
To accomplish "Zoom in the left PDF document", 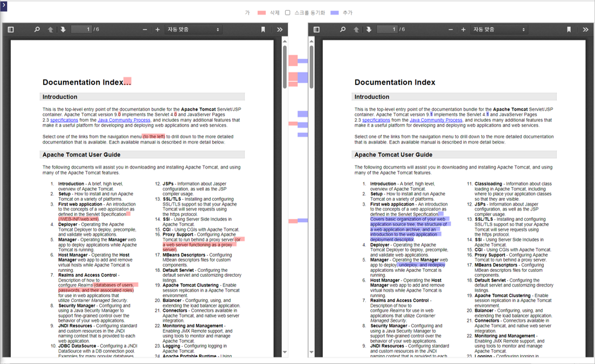I will click(157, 30).
